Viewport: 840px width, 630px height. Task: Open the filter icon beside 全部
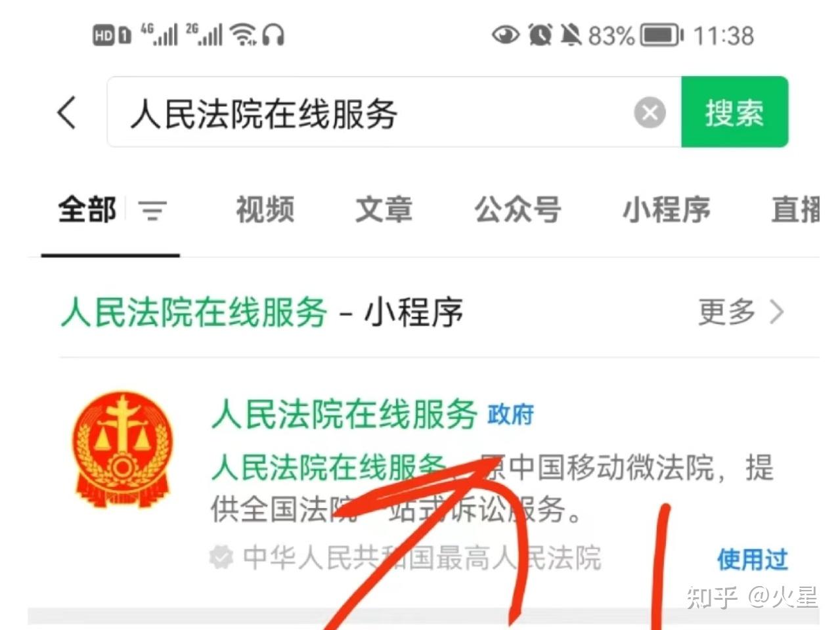[152, 211]
